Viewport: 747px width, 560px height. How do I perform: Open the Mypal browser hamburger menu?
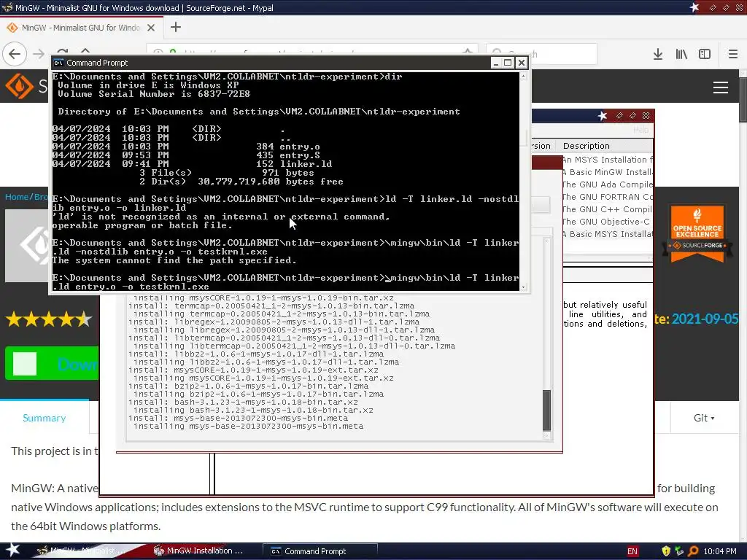click(733, 54)
